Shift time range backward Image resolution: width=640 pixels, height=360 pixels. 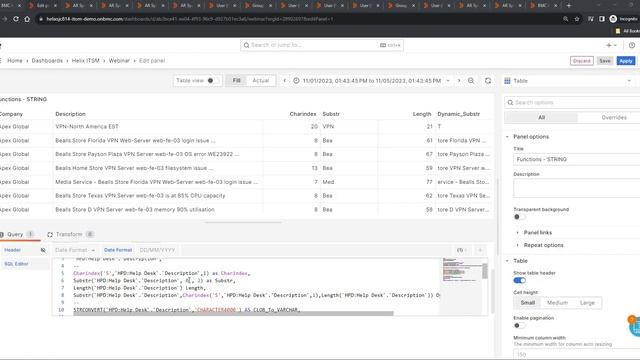tap(284, 81)
